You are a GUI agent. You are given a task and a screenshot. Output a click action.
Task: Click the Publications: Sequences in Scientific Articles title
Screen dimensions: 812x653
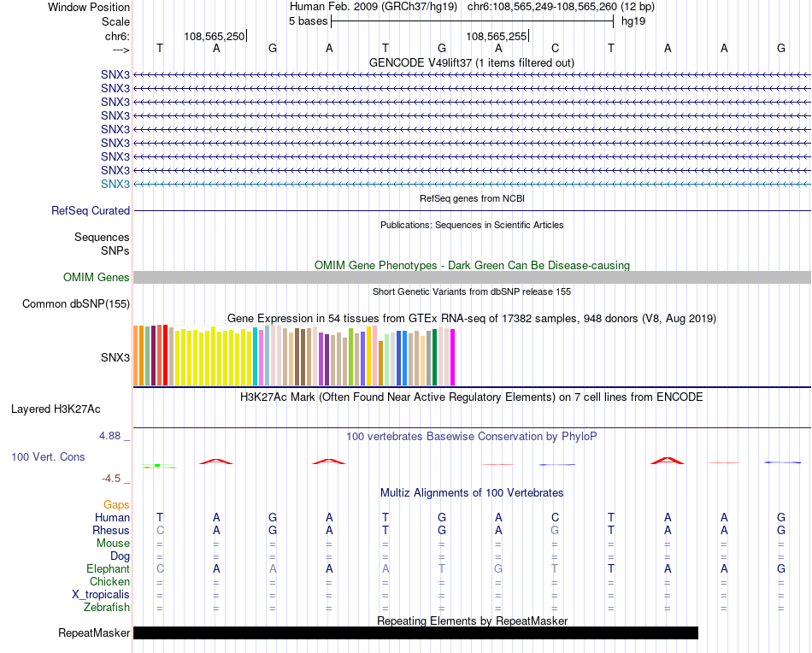[472, 225]
